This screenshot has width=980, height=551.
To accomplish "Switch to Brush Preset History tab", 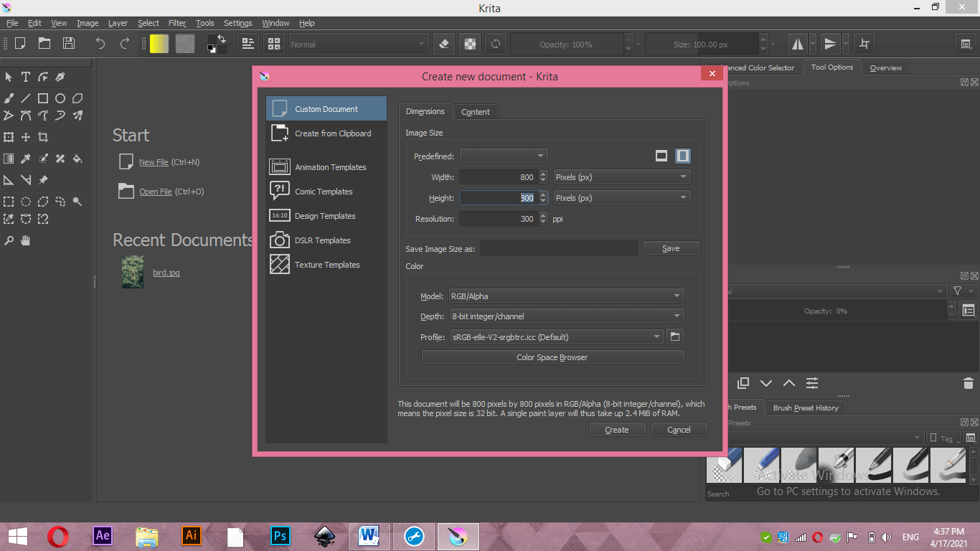I will [806, 408].
